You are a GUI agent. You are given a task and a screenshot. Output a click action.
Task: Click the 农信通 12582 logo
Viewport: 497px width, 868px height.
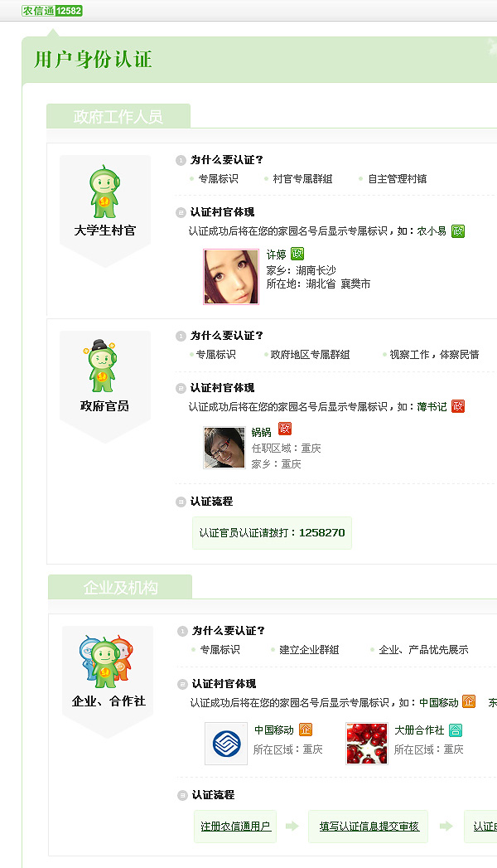52,11
